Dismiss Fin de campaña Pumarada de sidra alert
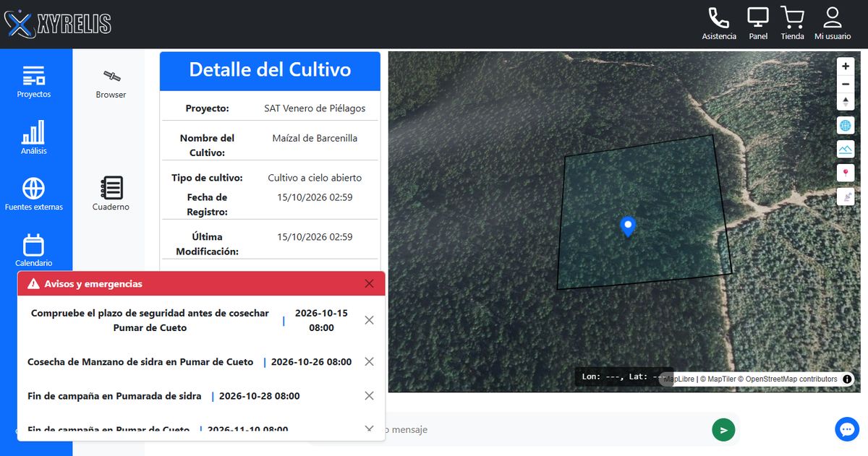The height and width of the screenshot is (456, 868). pos(370,396)
